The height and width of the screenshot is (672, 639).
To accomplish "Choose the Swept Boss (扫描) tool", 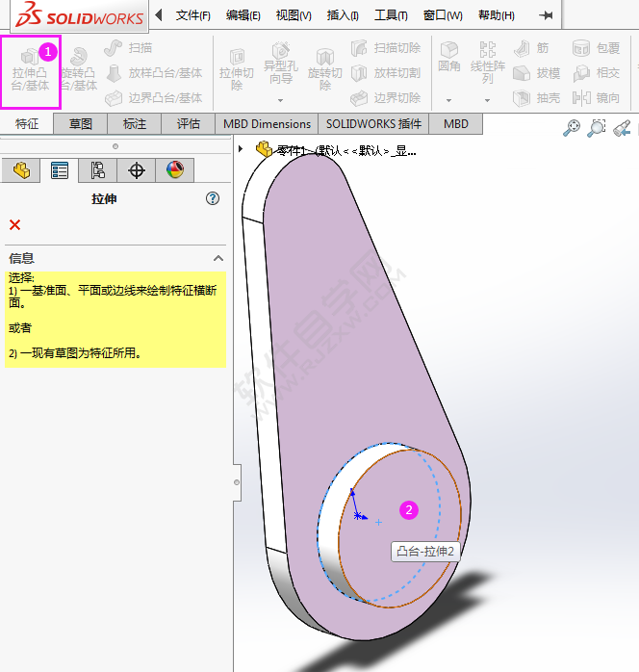I will 129,48.
